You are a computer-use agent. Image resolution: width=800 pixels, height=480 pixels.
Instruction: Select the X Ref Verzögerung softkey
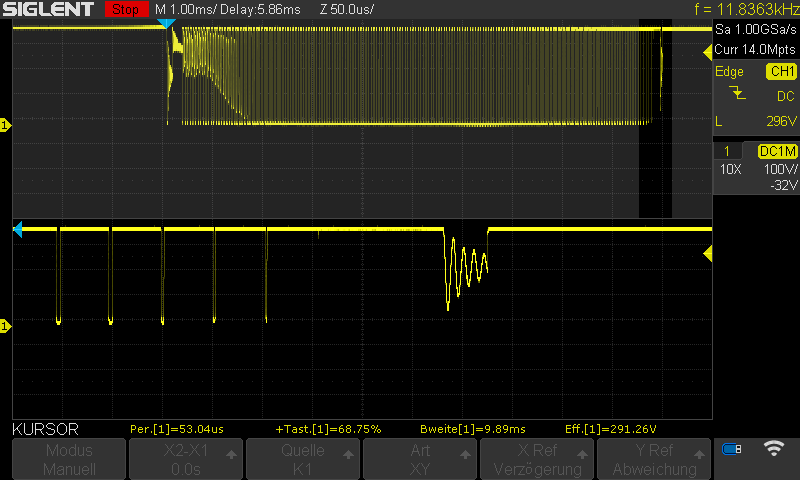point(537,459)
